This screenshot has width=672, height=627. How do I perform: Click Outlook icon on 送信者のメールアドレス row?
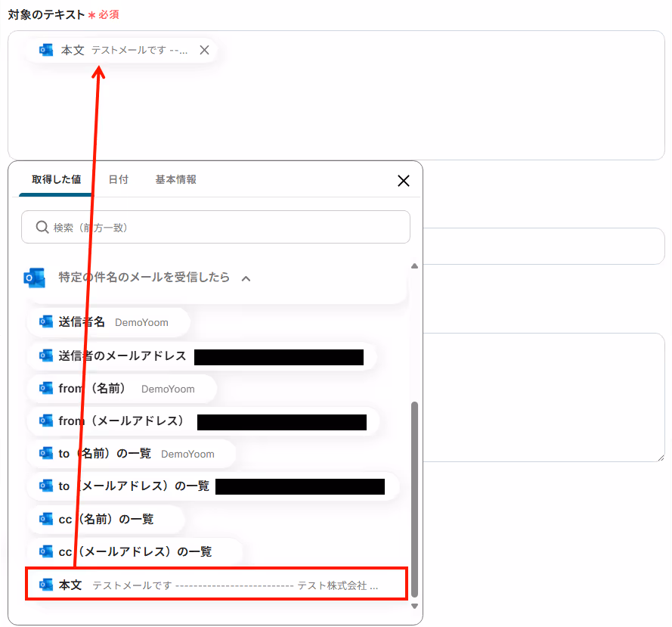pyautogui.click(x=46, y=355)
